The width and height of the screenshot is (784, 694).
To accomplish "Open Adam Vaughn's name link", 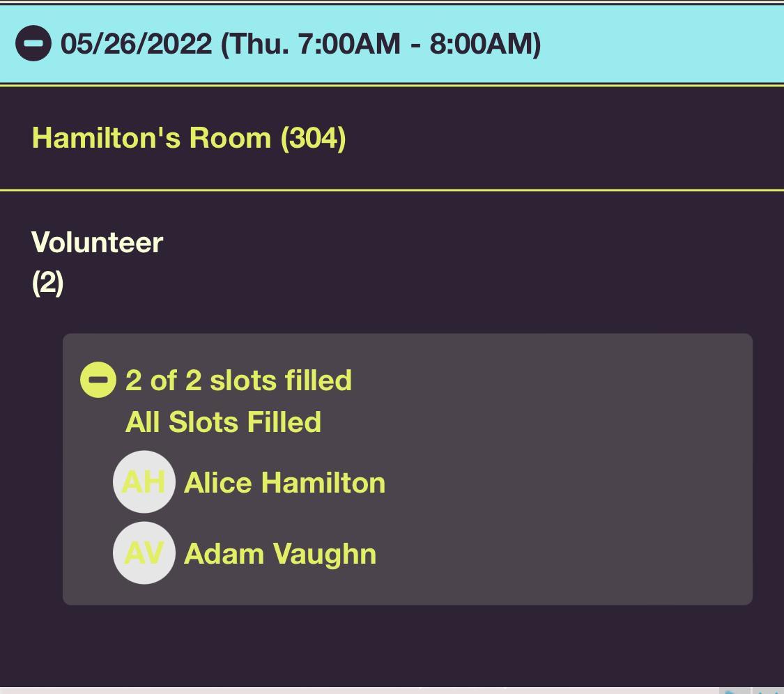I will pyautogui.click(x=280, y=554).
